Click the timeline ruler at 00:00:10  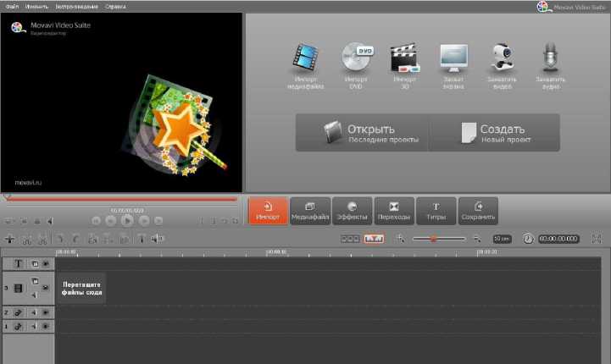(276, 252)
